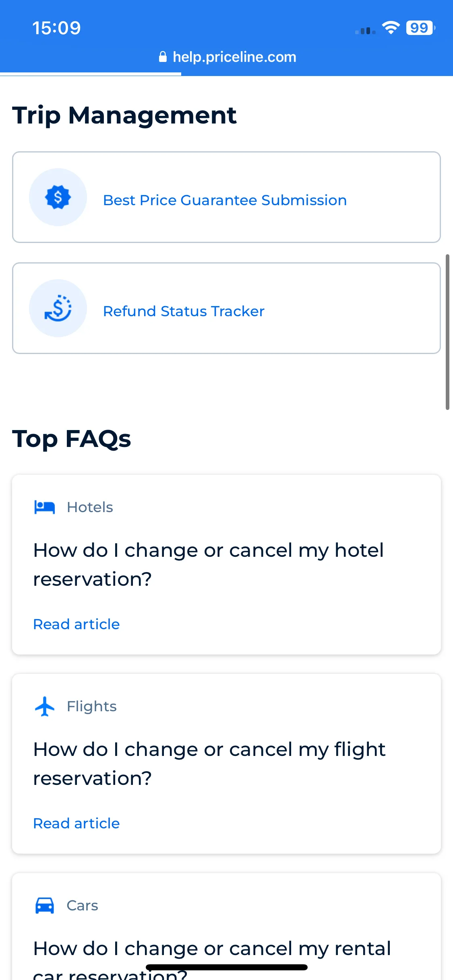Open Refund Status Tracker link
The image size is (453, 980).
(x=184, y=311)
